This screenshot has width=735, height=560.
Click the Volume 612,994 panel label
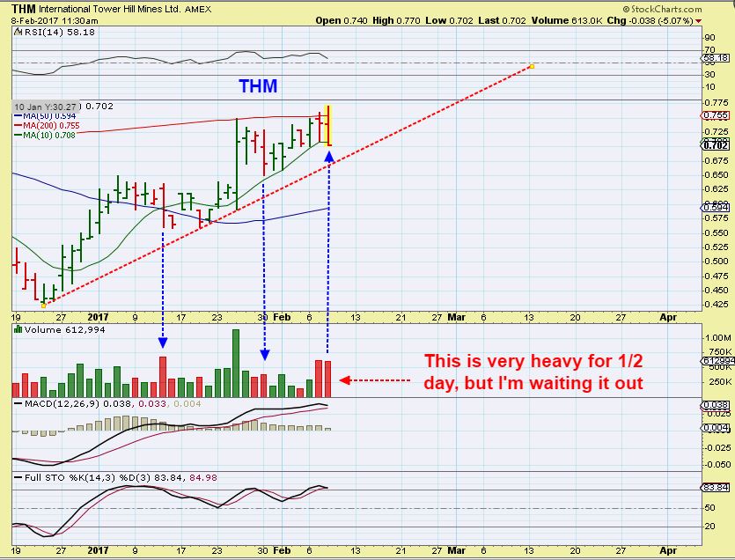pos(64,329)
